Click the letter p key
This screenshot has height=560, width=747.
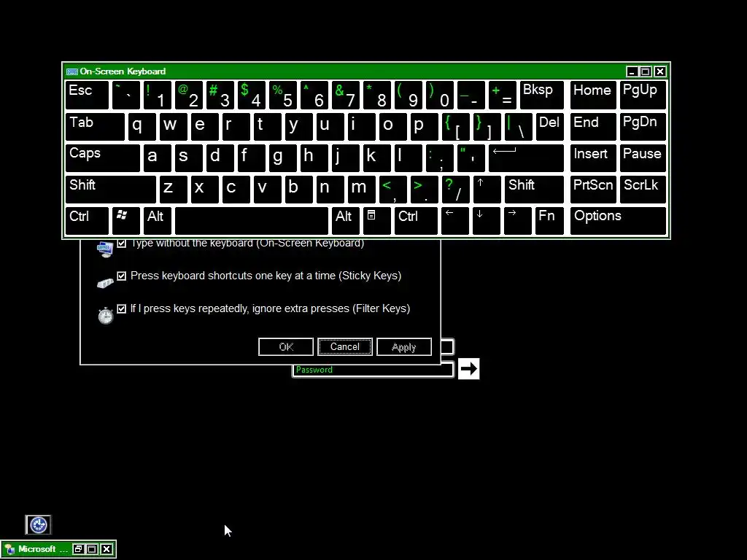pyautogui.click(x=424, y=127)
